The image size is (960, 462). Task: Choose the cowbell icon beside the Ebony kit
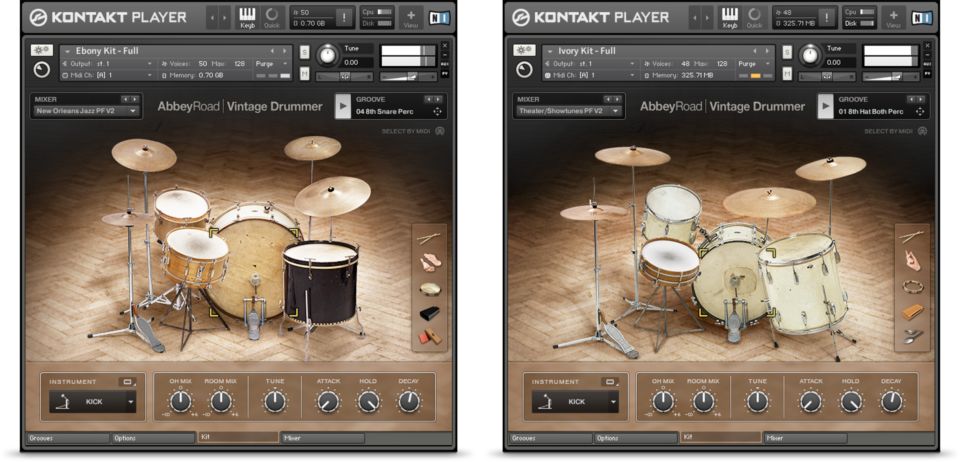429,313
